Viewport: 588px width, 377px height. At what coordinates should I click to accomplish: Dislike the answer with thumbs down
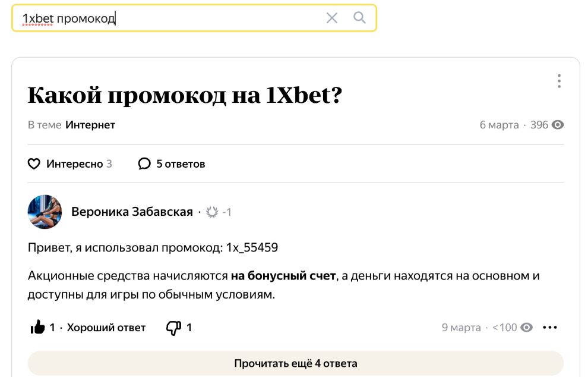(x=173, y=327)
